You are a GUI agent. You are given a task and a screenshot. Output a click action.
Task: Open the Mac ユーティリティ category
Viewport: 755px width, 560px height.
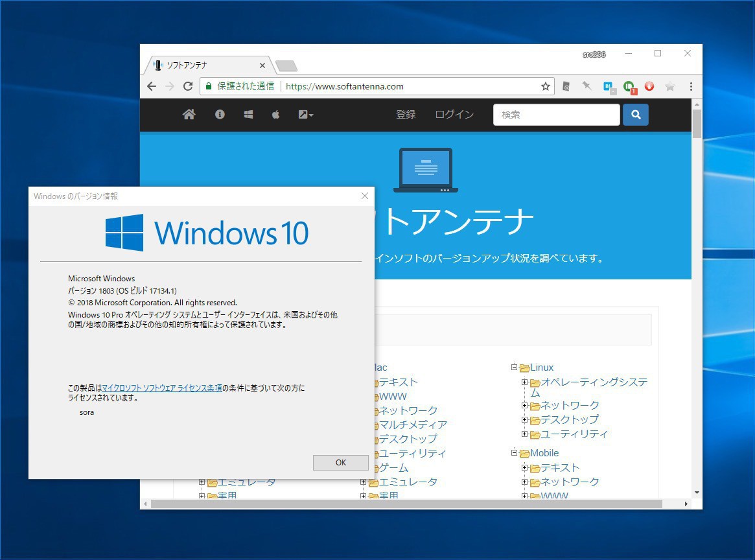413,453
